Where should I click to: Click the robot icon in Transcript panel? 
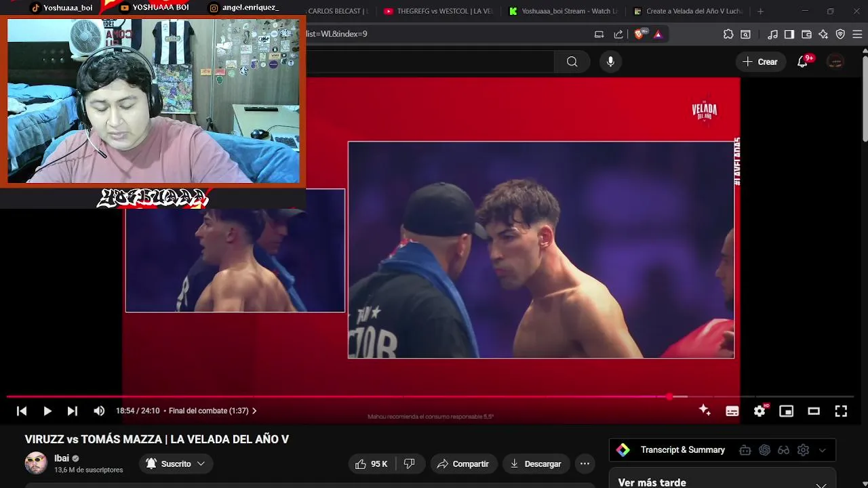(x=745, y=450)
